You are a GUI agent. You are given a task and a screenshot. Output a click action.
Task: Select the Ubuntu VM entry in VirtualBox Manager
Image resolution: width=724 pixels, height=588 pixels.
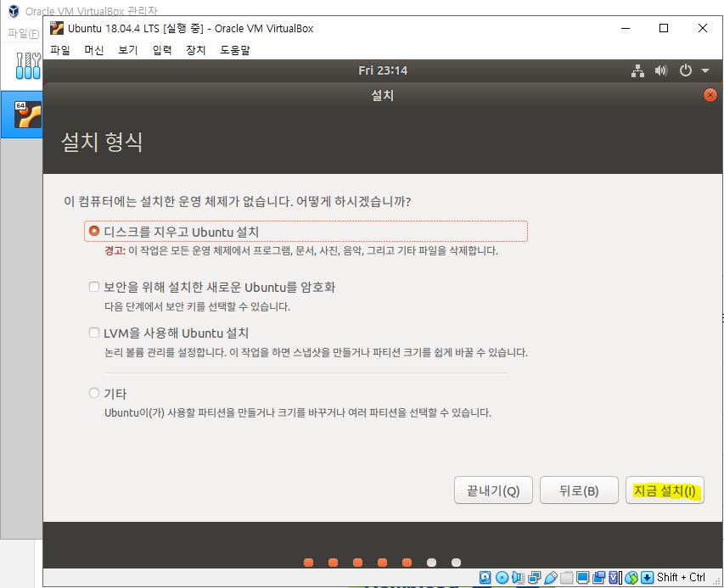coord(22,115)
